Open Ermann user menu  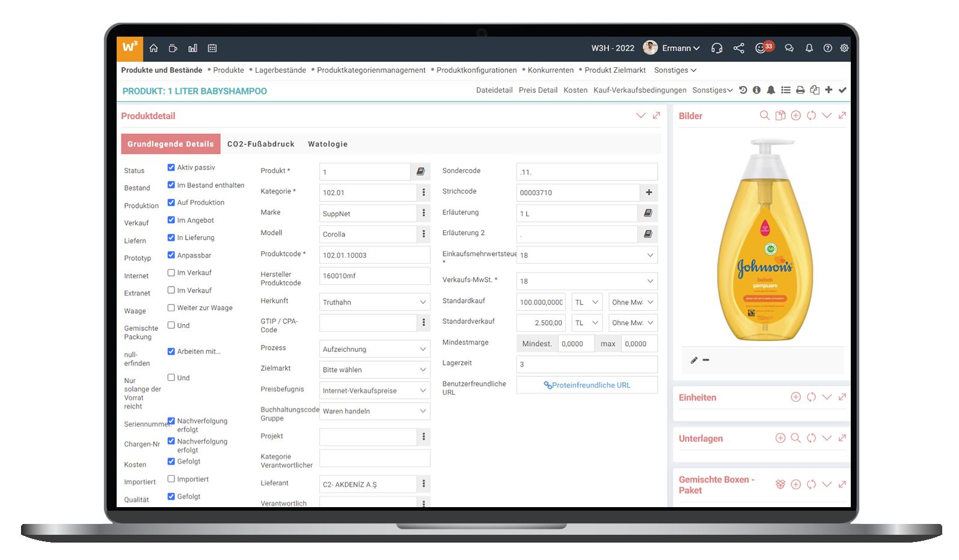point(672,48)
